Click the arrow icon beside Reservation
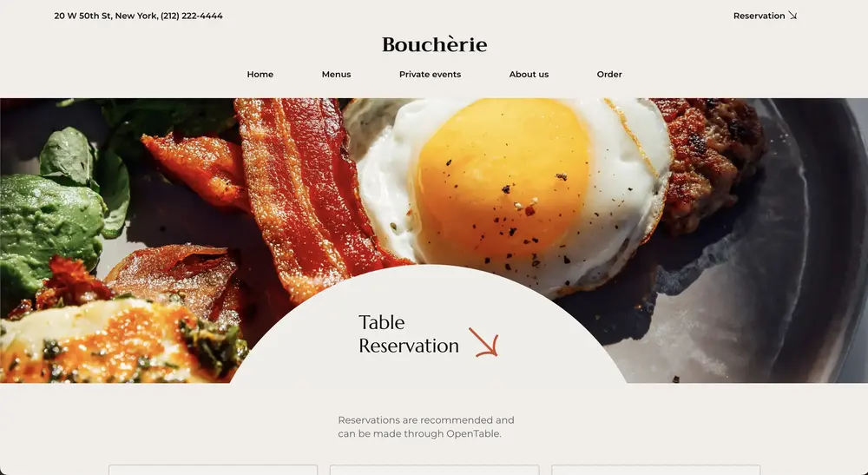The width and height of the screenshot is (868, 475). coord(792,16)
